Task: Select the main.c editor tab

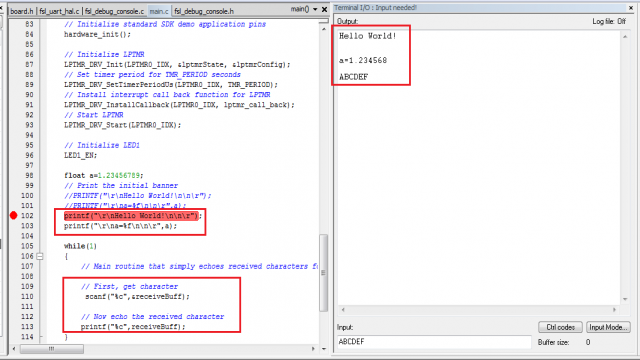Action: 159,11
